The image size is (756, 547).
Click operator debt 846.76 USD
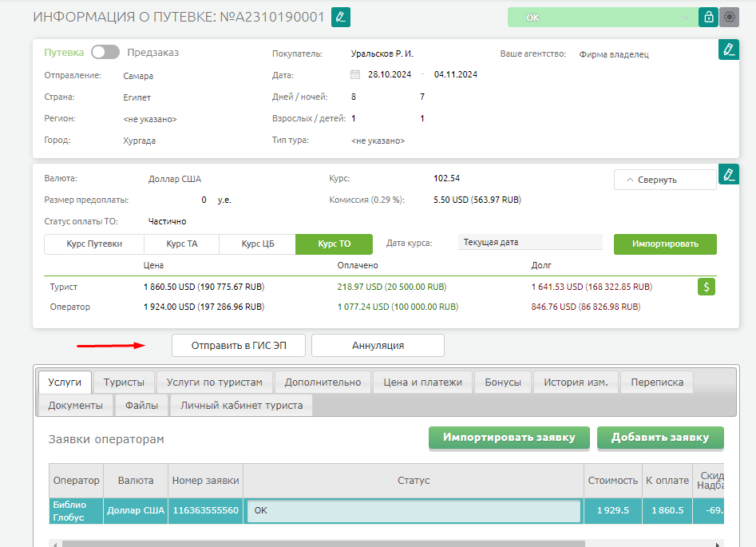(x=586, y=307)
